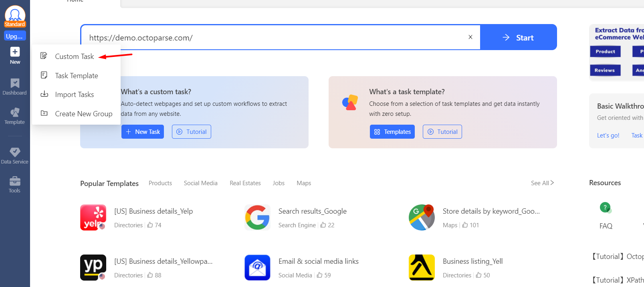Click the Standard account avatar
644x287 pixels.
point(15,14)
